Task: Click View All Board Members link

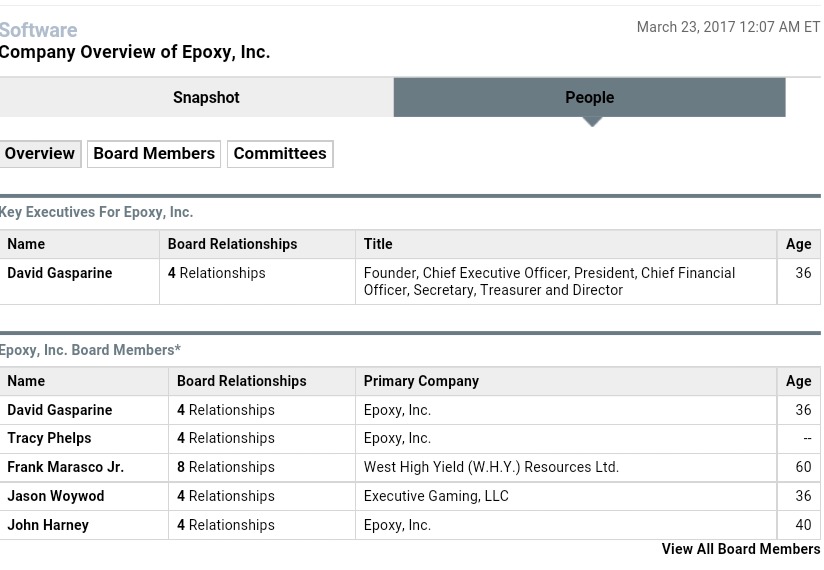Action: (740, 549)
